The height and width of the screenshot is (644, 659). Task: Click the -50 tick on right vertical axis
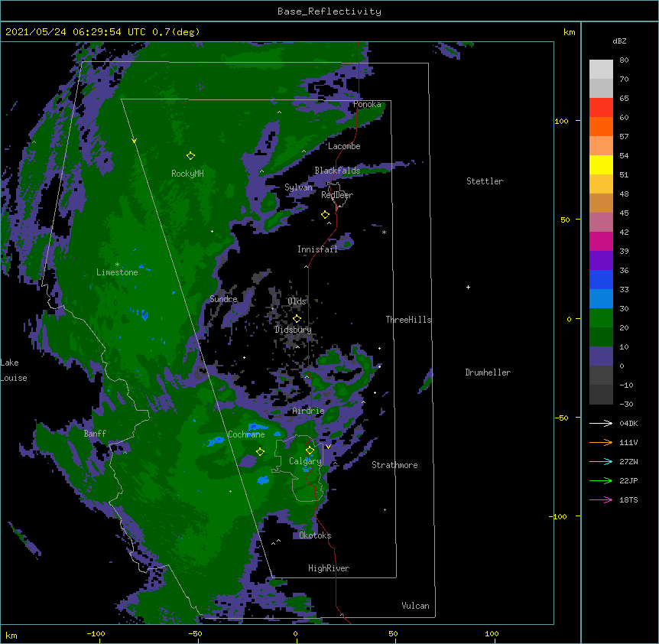tap(561, 418)
